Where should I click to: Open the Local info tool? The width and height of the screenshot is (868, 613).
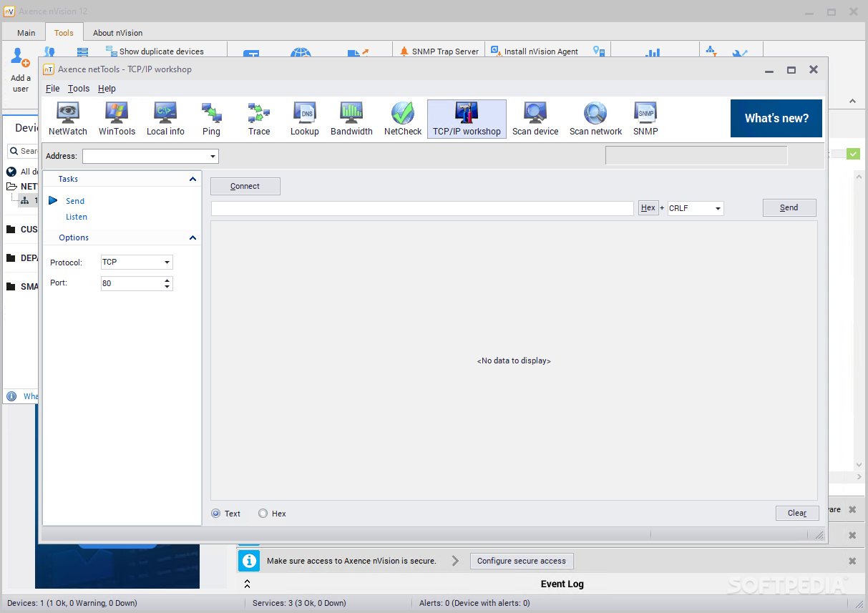(x=165, y=119)
